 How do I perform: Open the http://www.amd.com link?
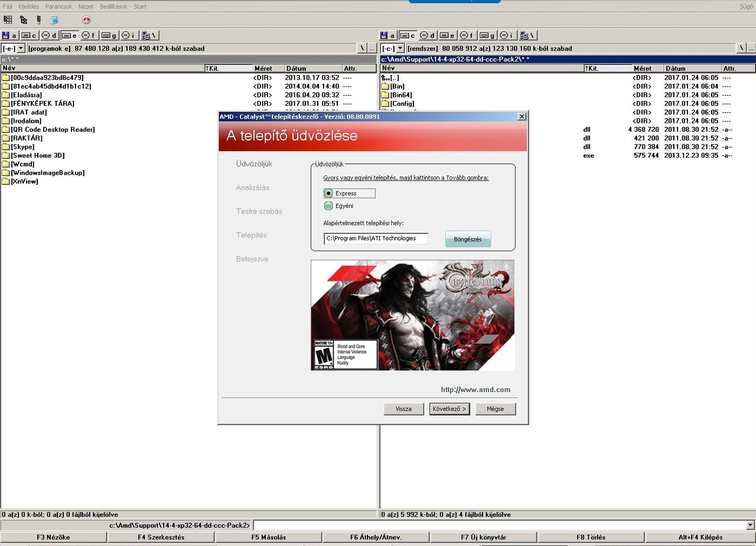coord(475,390)
